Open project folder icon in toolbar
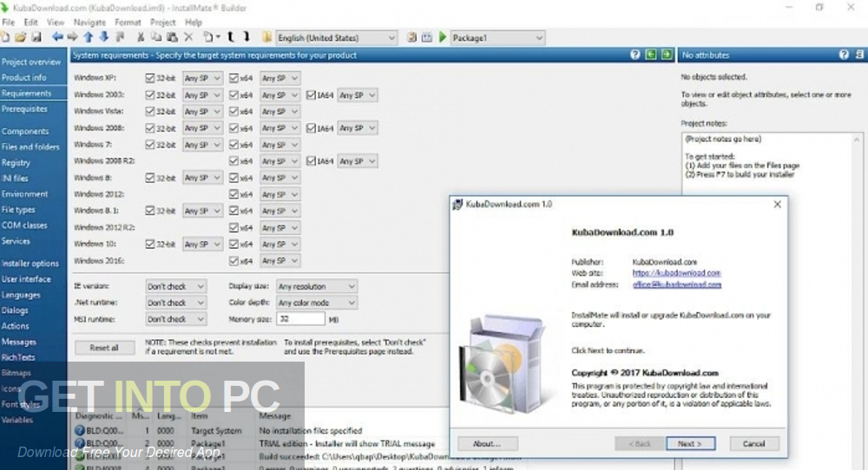The width and height of the screenshot is (868, 470). (21, 37)
